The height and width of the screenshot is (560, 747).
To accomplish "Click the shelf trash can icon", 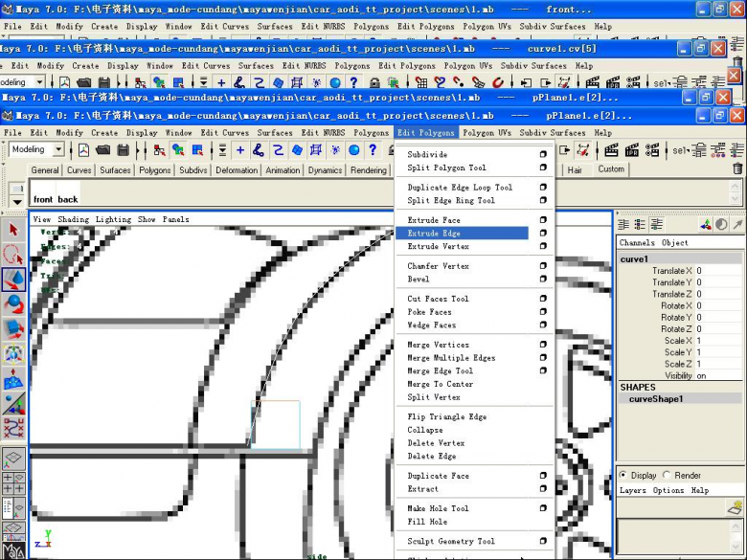I will tap(737, 168).
